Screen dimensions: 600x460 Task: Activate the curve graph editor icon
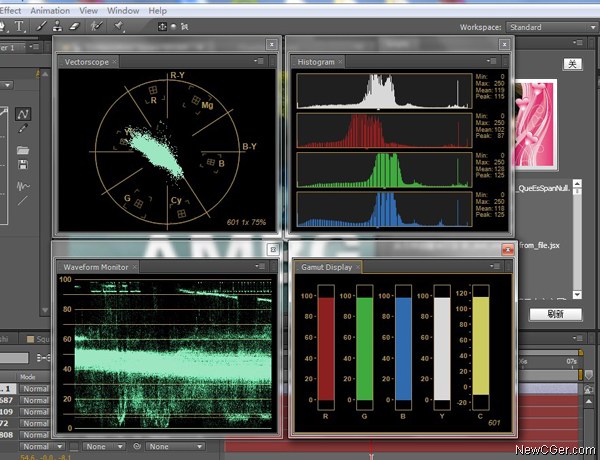click(x=23, y=114)
